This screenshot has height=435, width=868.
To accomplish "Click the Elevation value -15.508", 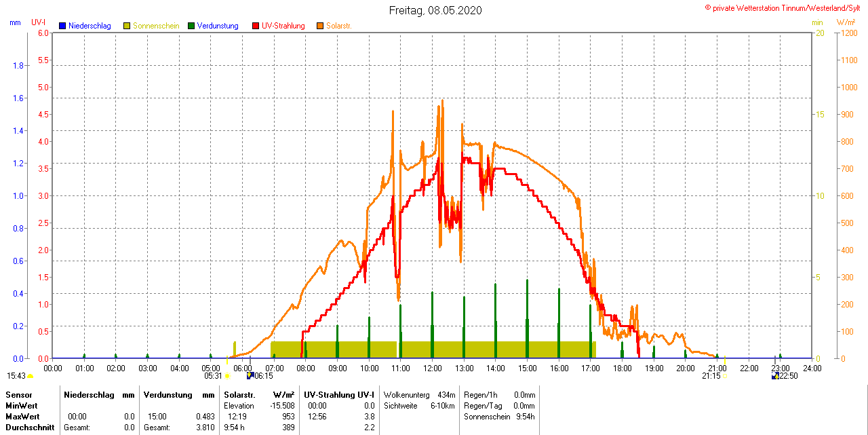I will [281, 406].
